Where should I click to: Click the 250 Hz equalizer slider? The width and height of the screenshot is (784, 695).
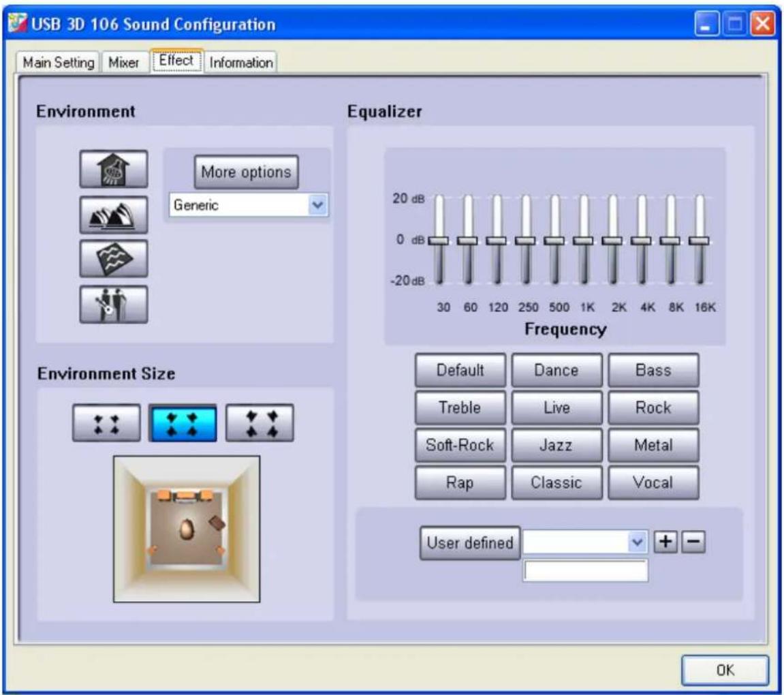(x=525, y=240)
